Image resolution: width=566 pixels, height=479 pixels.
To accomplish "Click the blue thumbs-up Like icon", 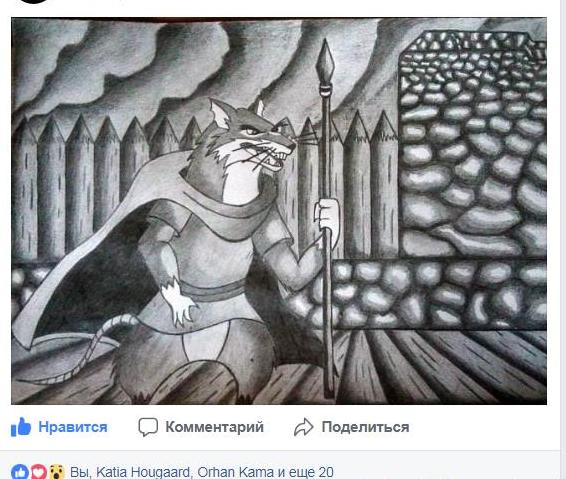I will 21,427.
